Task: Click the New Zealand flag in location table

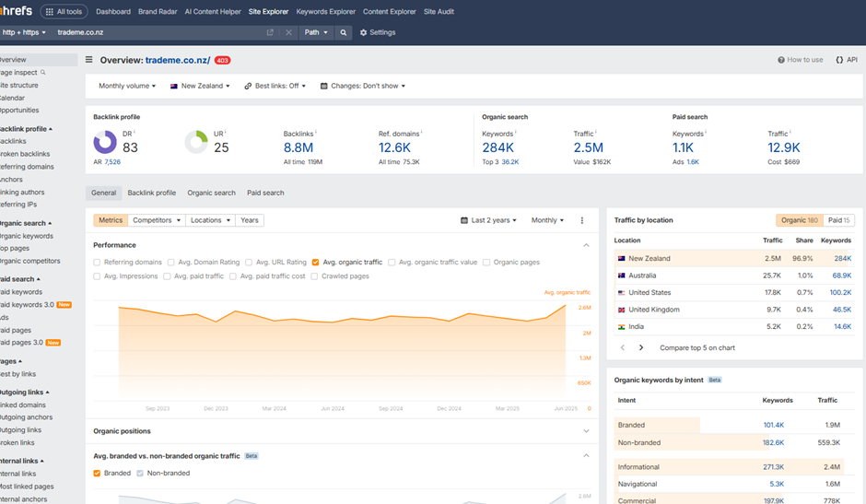Action: (x=621, y=259)
